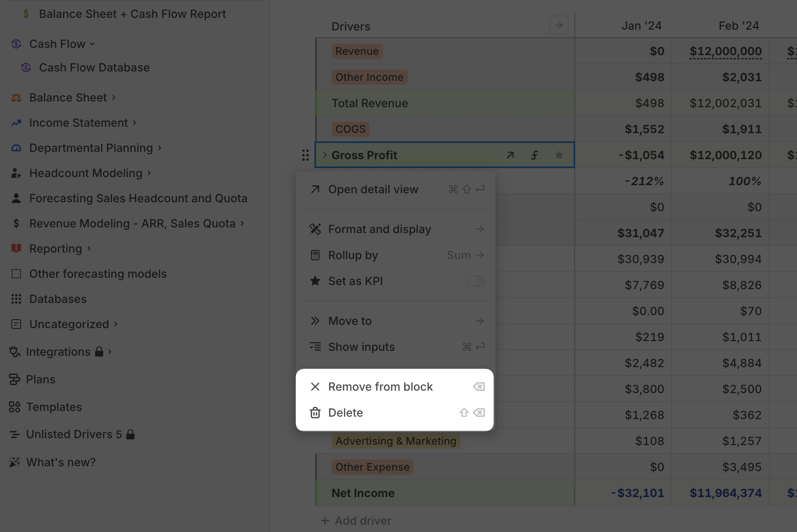The width and height of the screenshot is (797, 532).
Task: Select the Feb '24 Revenue cell
Action: (x=726, y=51)
